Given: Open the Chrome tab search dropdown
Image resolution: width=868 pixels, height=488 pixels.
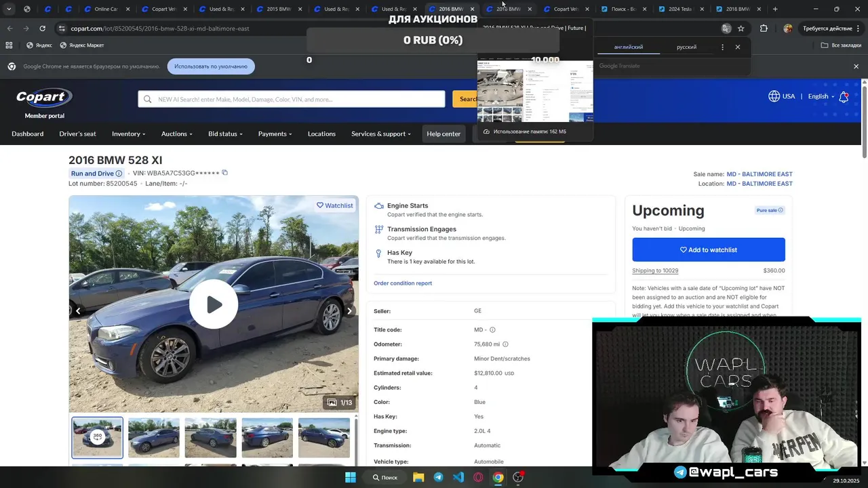Looking at the screenshot, I should [9, 9].
